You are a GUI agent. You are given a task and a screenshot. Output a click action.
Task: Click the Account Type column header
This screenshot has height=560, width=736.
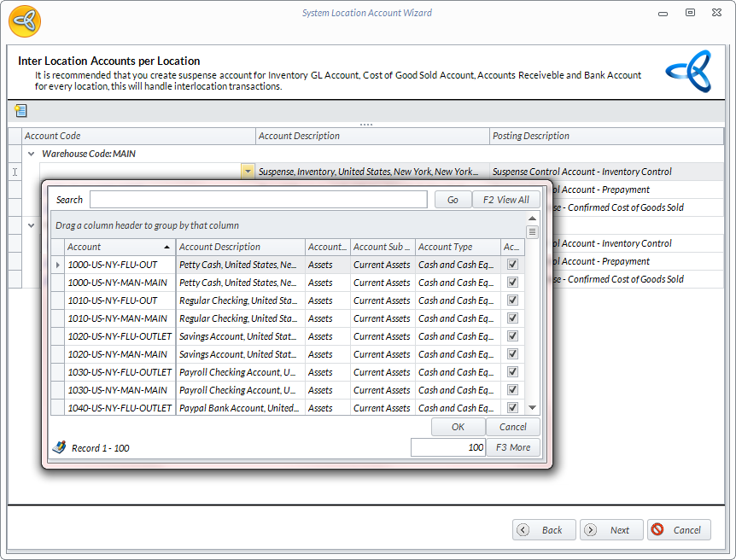click(458, 247)
